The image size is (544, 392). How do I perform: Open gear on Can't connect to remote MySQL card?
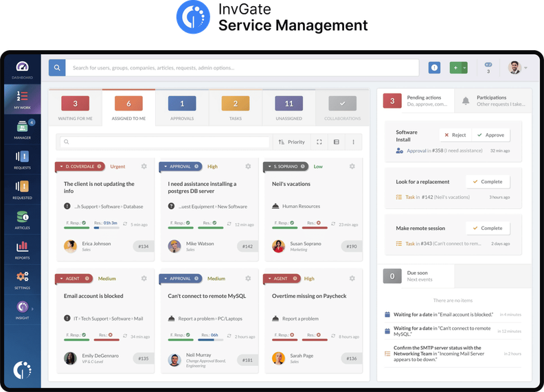248,278
